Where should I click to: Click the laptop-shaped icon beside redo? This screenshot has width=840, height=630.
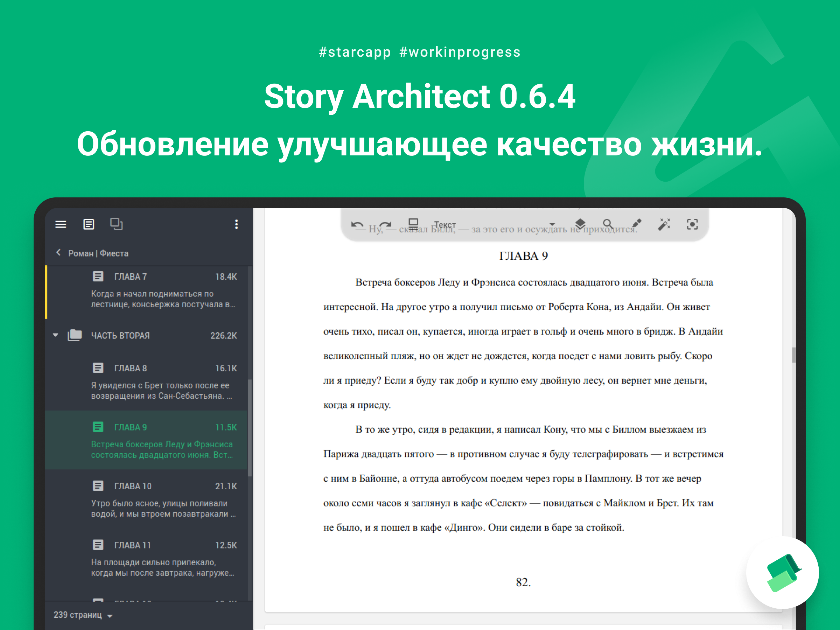(413, 224)
